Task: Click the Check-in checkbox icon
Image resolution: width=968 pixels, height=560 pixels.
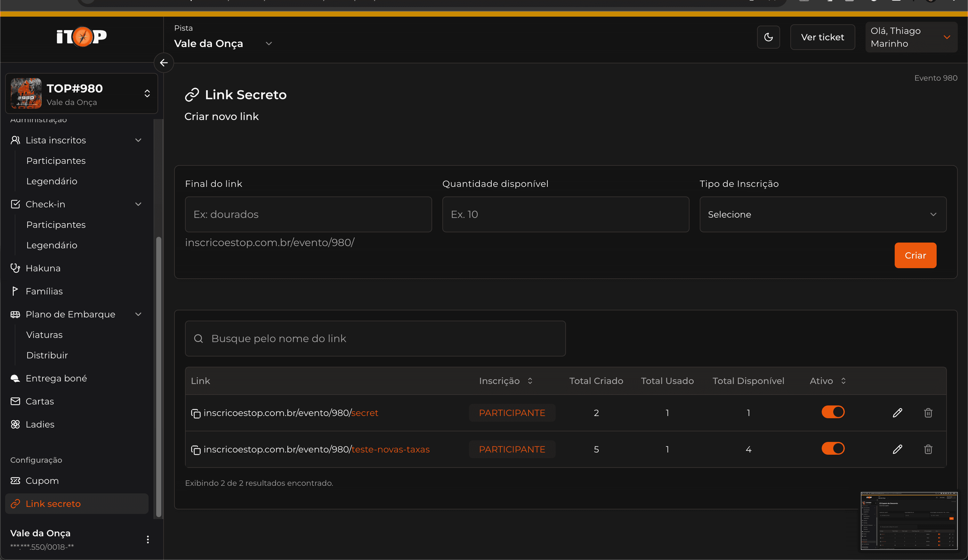Action: coord(15,204)
